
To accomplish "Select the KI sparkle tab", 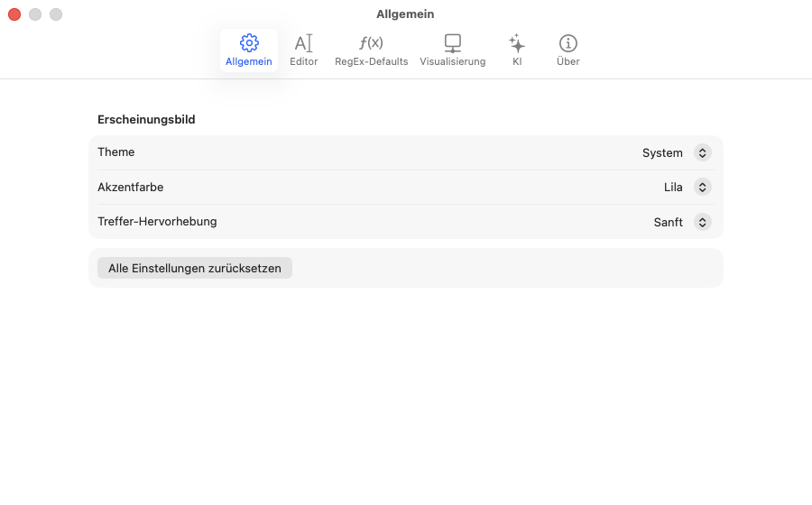I will tap(517, 50).
